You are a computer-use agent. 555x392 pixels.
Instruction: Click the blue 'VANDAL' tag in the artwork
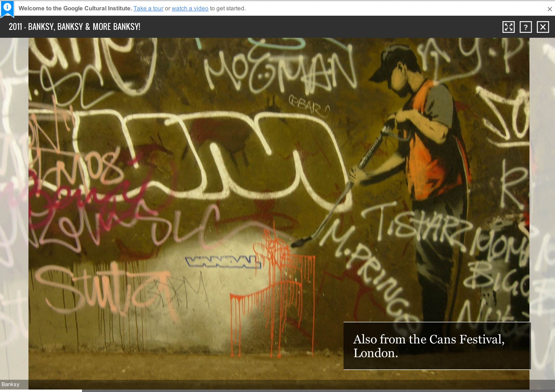[x=223, y=261]
